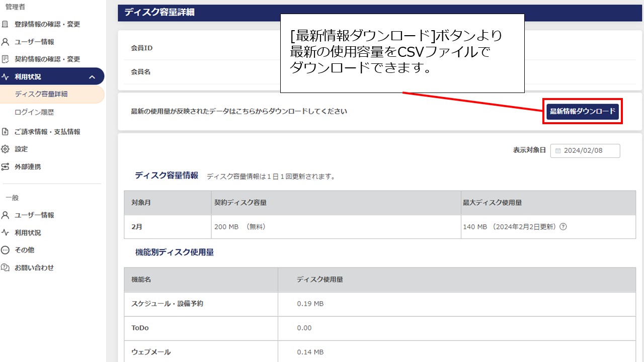Click the 表示対象日 date input field
Screen dimensions: 644x362
(x=585, y=150)
